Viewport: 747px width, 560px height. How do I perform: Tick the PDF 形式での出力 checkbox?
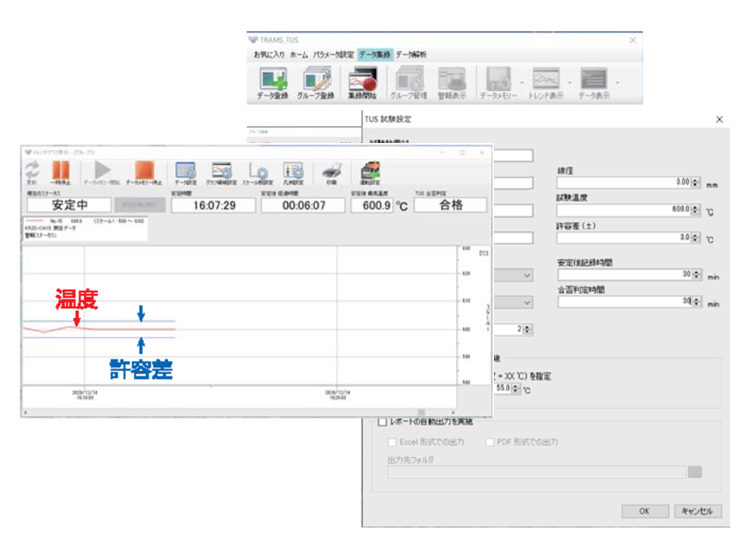coord(489,443)
